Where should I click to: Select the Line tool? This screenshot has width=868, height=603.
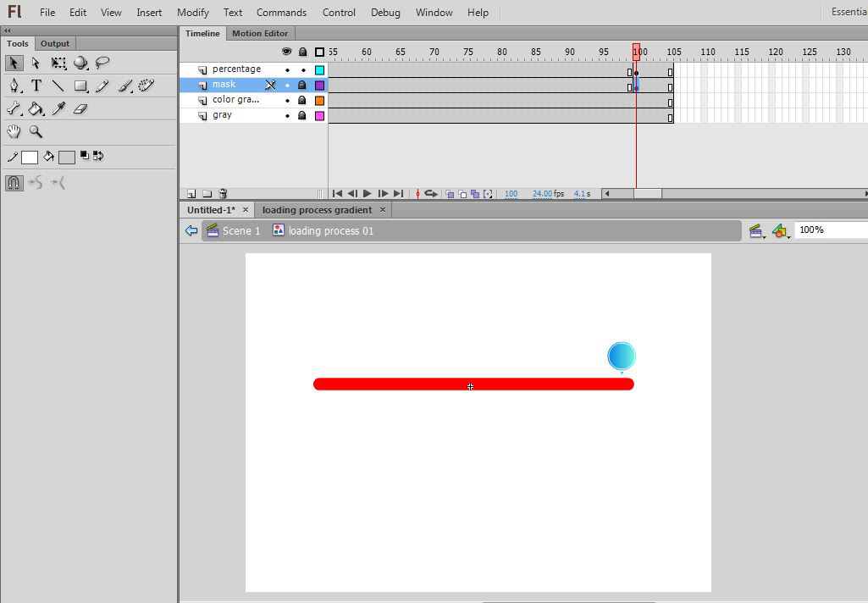coord(58,86)
